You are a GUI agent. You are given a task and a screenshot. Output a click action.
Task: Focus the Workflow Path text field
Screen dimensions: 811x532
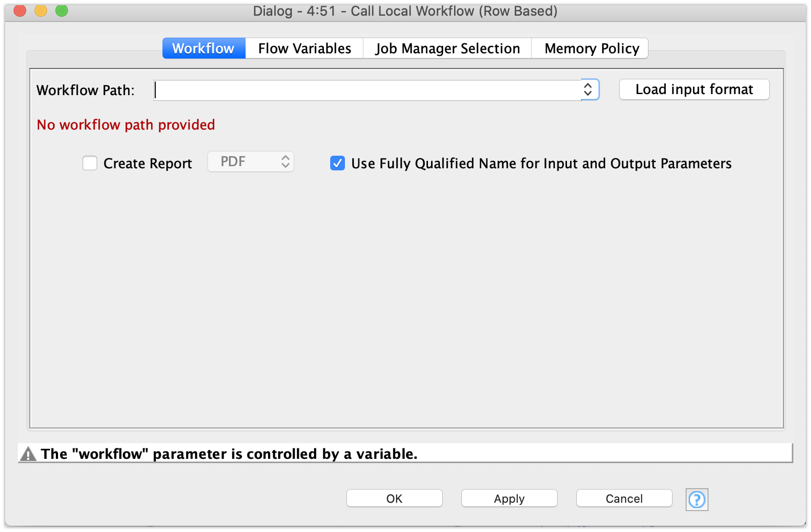[x=366, y=90]
